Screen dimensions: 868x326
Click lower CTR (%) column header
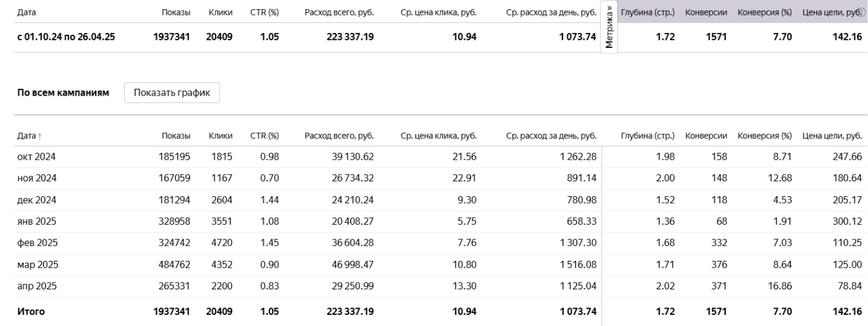click(265, 135)
